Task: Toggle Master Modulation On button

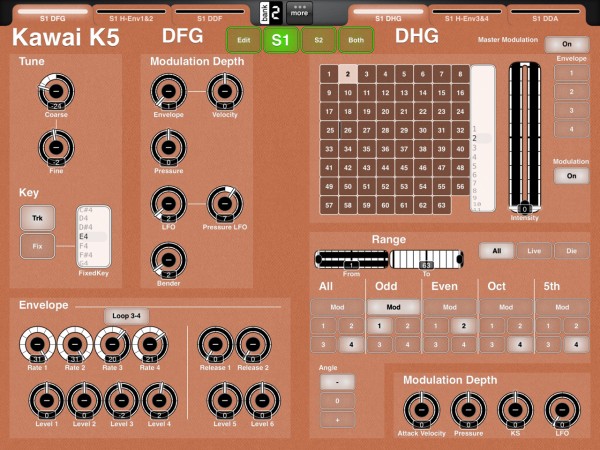Action: pyautogui.click(x=567, y=44)
